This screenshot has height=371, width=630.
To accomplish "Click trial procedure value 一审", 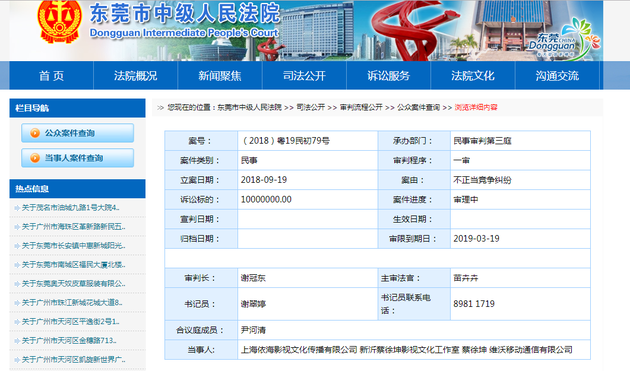I will [x=462, y=160].
